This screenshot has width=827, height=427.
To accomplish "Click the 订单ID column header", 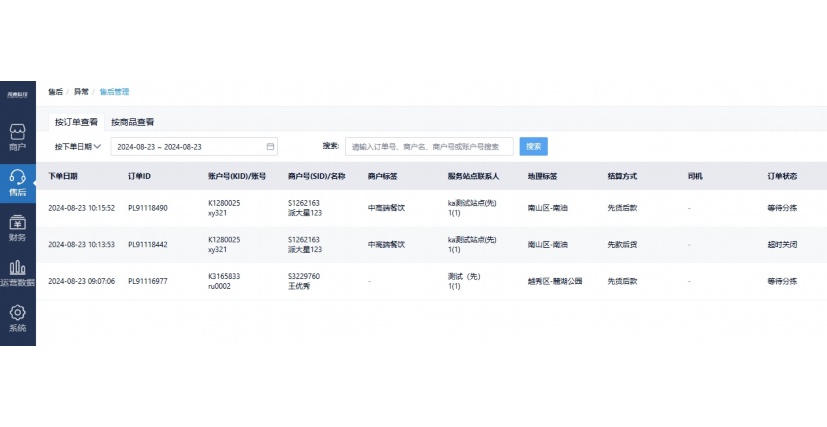I will [139, 176].
